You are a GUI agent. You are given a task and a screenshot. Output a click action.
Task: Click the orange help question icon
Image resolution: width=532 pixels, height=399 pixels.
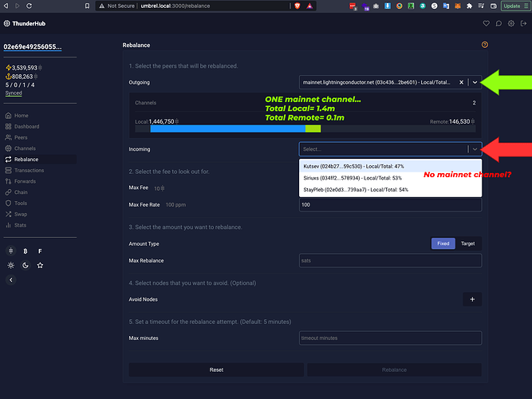[485, 45]
